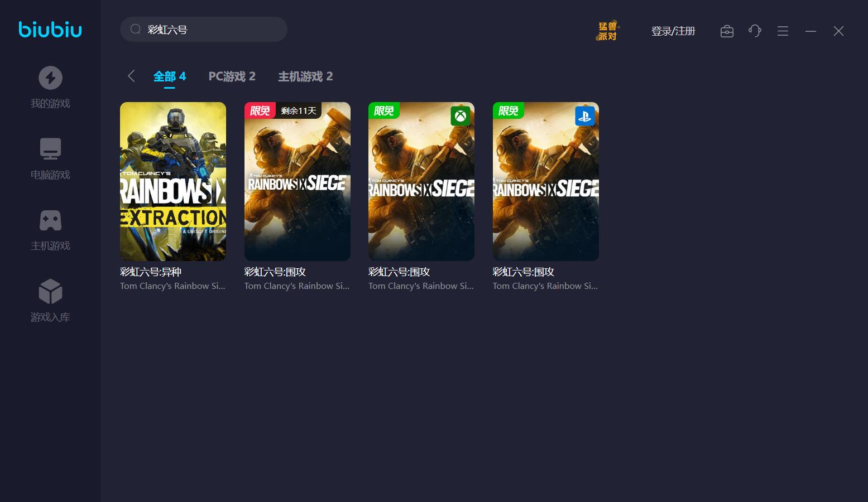Open console games gamepad icon

coord(50,220)
